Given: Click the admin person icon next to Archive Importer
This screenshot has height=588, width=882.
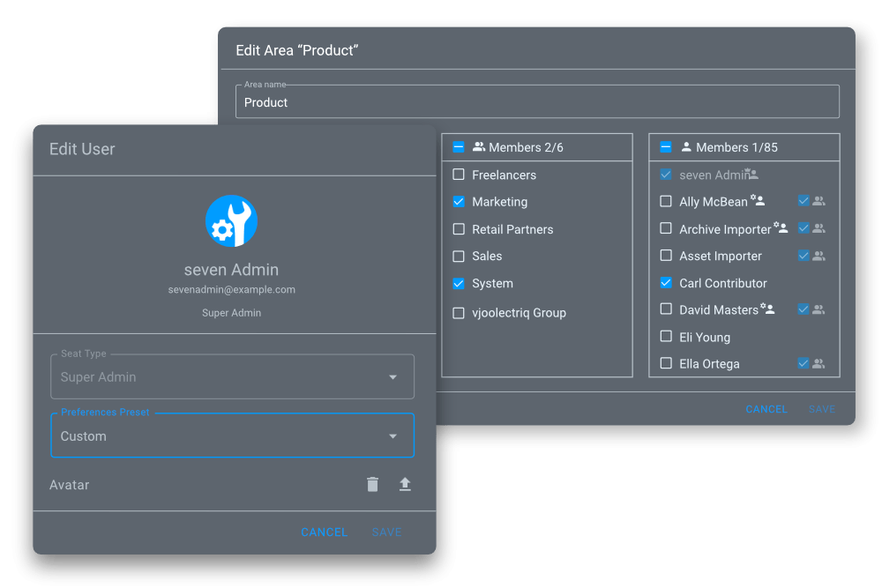Looking at the screenshot, I should pyautogui.click(x=781, y=228).
